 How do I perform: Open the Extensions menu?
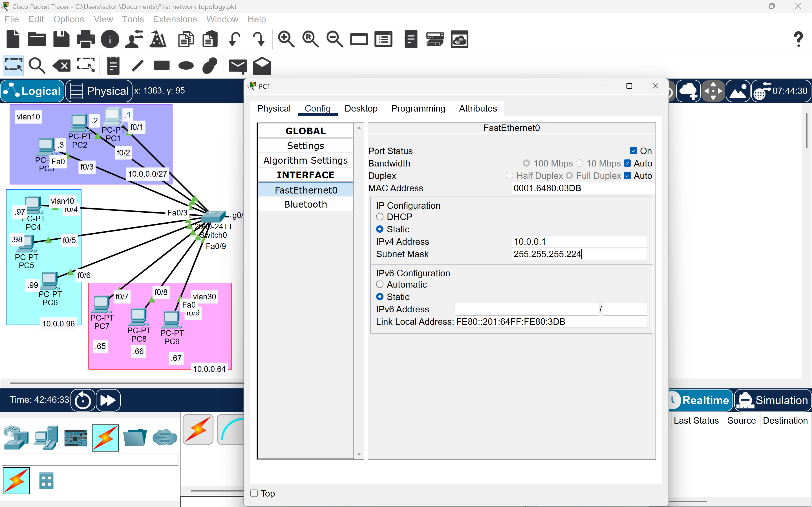point(175,19)
